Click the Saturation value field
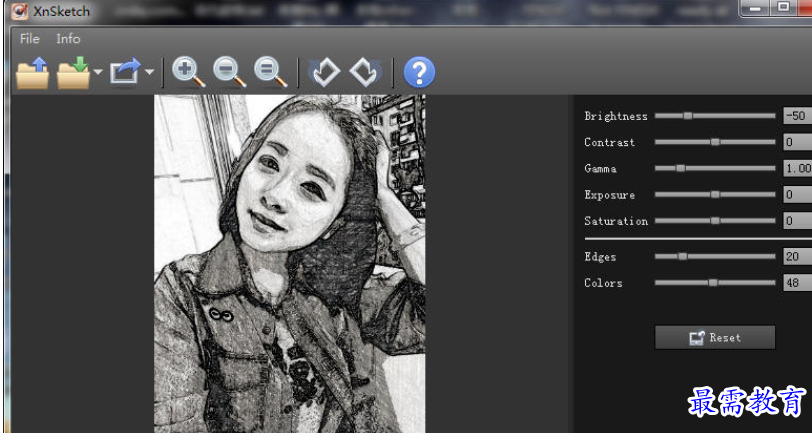 click(x=798, y=221)
